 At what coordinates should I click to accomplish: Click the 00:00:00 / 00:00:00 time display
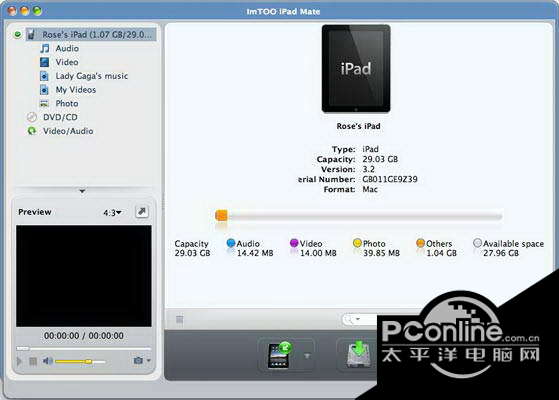click(x=84, y=336)
